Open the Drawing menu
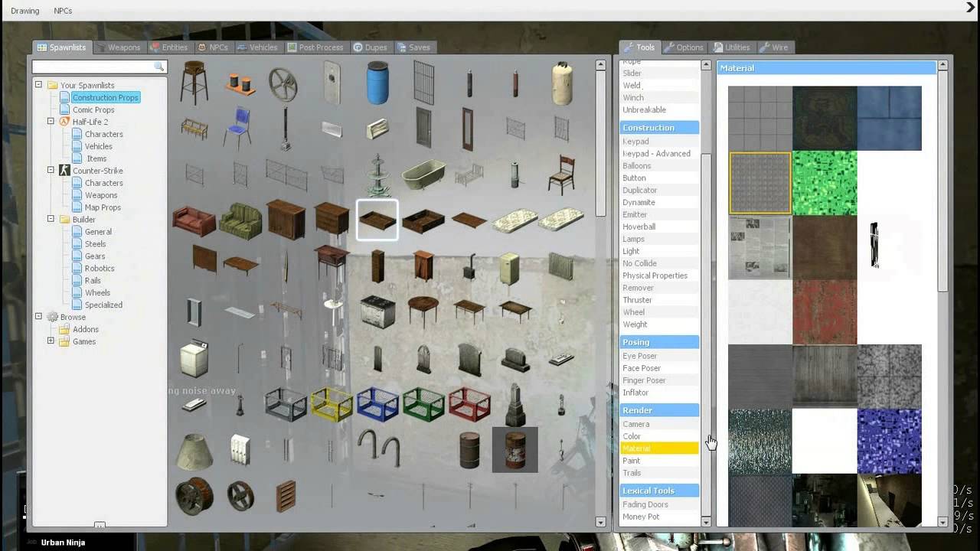 point(25,11)
